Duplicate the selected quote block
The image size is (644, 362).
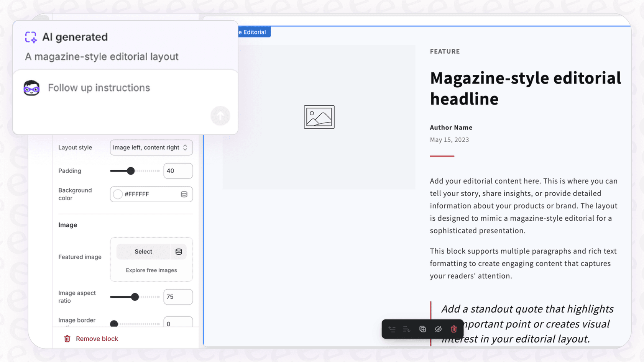pos(422,329)
